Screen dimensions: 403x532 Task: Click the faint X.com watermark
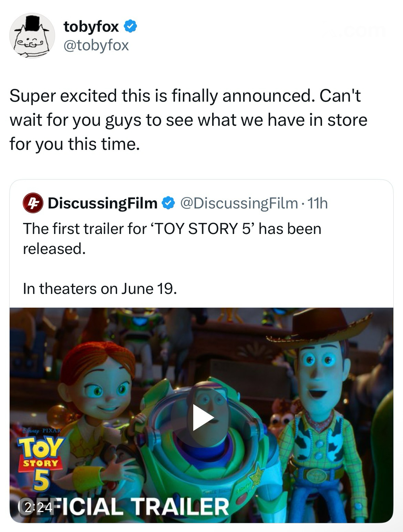pyautogui.click(x=355, y=30)
